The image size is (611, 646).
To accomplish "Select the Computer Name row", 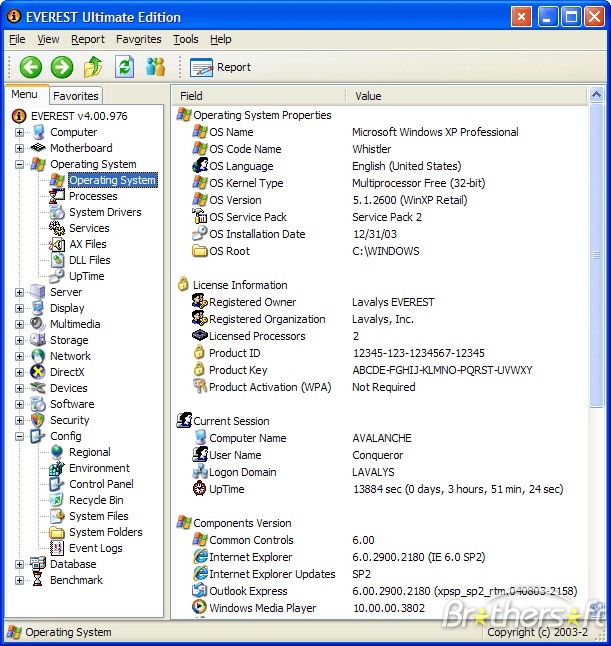I will 379,438.
